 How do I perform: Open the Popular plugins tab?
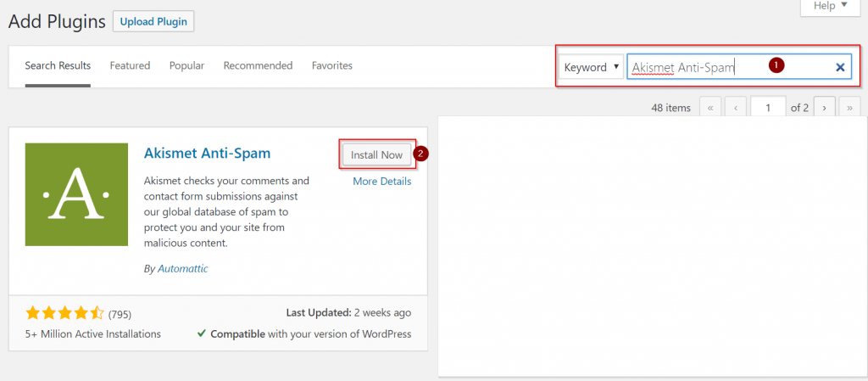point(187,66)
